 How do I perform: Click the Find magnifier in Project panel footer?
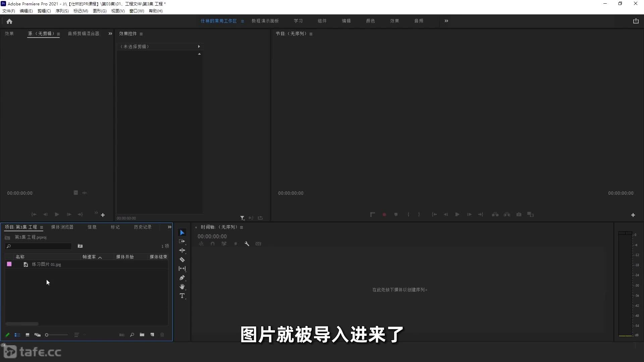click(132, 335)
